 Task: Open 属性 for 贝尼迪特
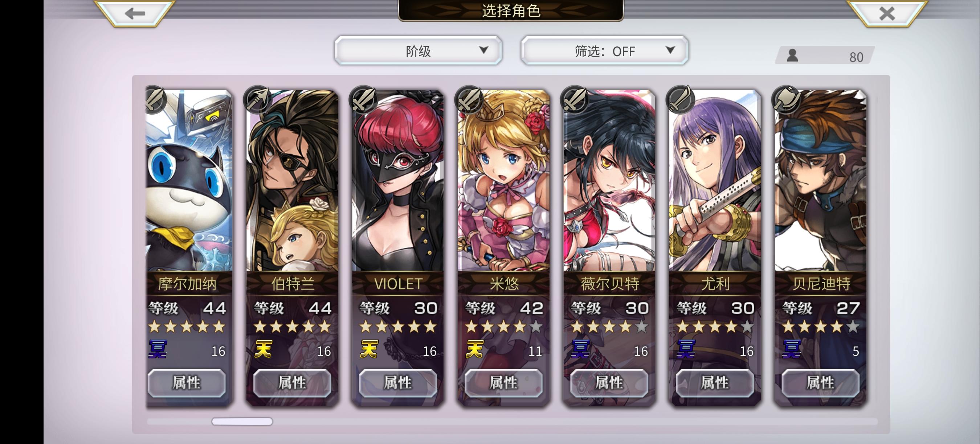click(820, 383)
